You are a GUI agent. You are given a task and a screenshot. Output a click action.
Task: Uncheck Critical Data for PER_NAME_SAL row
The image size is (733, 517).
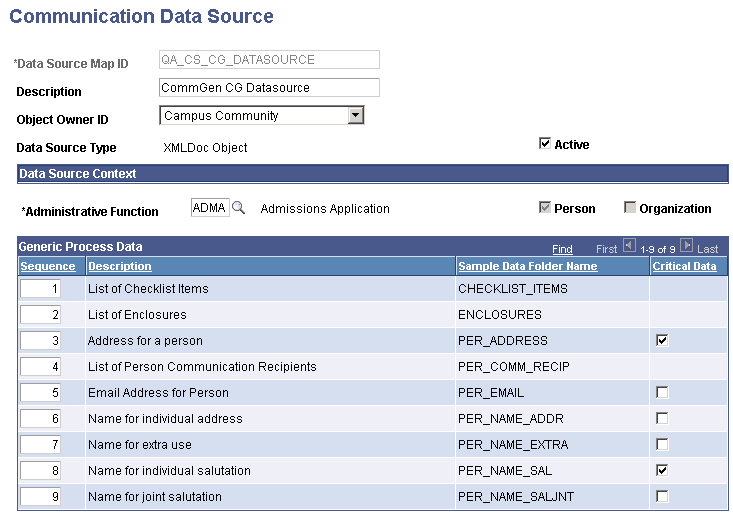click(661, 470)
